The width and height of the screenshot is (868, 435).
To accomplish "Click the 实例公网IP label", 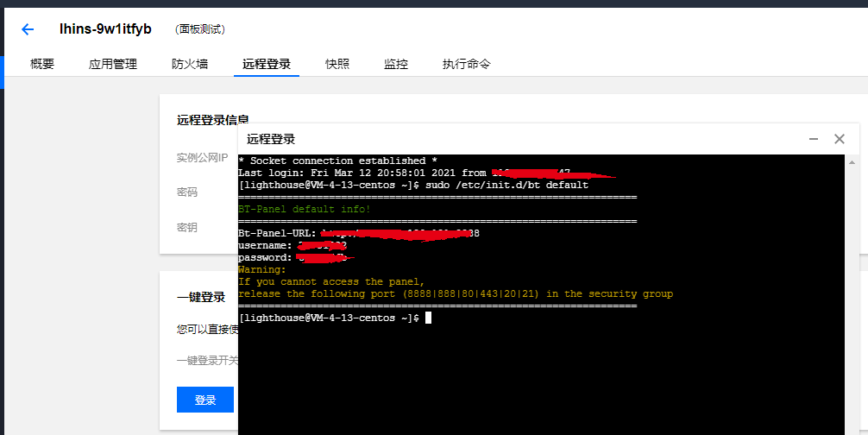I will pos(202,158).
